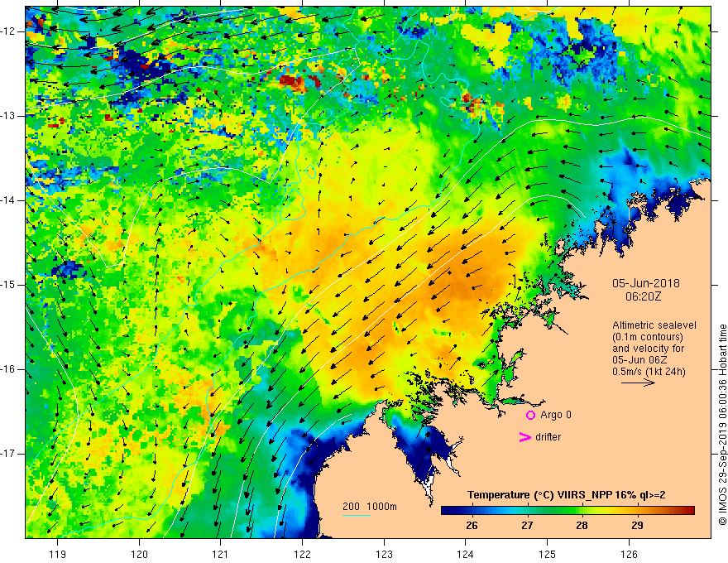
Task: Click the dark blue end of colorbar
Action: 447,510
